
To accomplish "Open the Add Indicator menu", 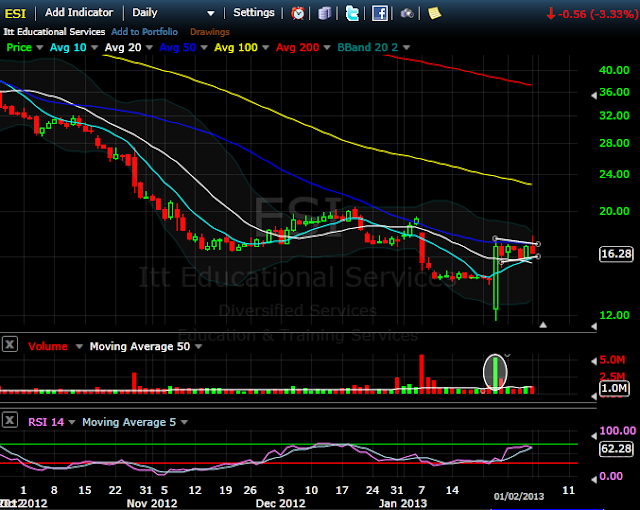I will (x=79, y=13).
